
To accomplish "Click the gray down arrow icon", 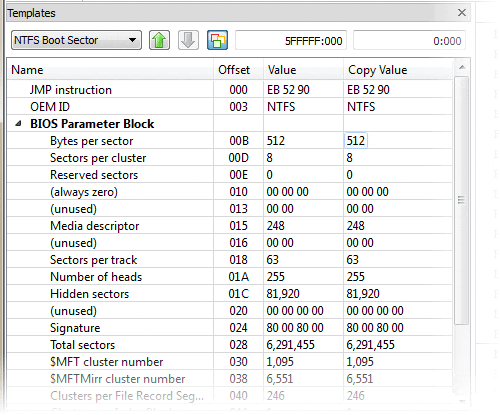I will coord(188,40).
